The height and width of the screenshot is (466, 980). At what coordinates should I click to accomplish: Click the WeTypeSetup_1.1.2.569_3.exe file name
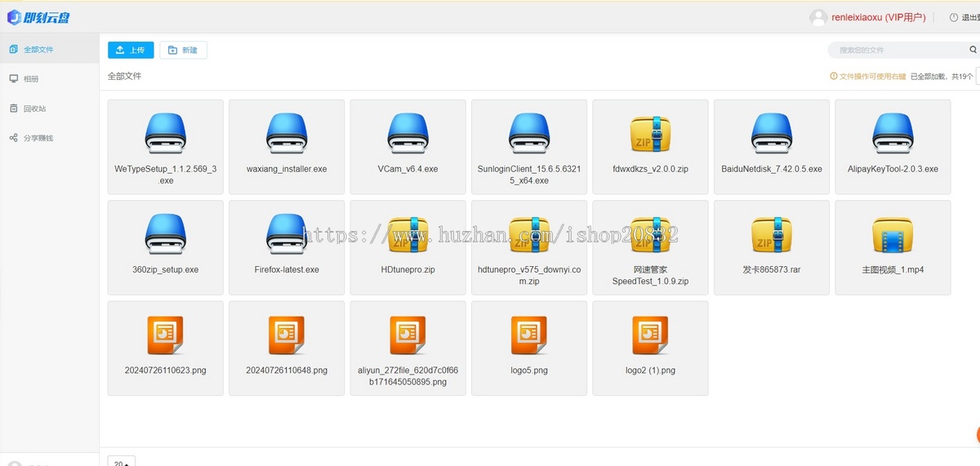point(166,175)
